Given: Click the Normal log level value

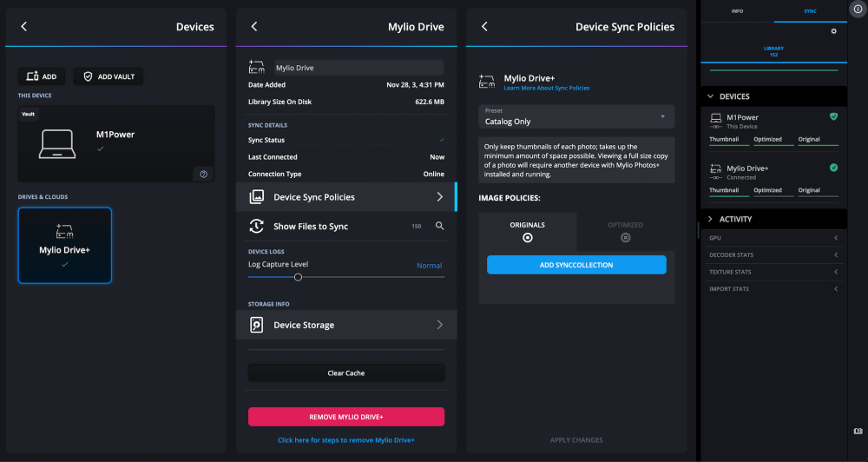Looking at the screenshot, I should point(429,266).
